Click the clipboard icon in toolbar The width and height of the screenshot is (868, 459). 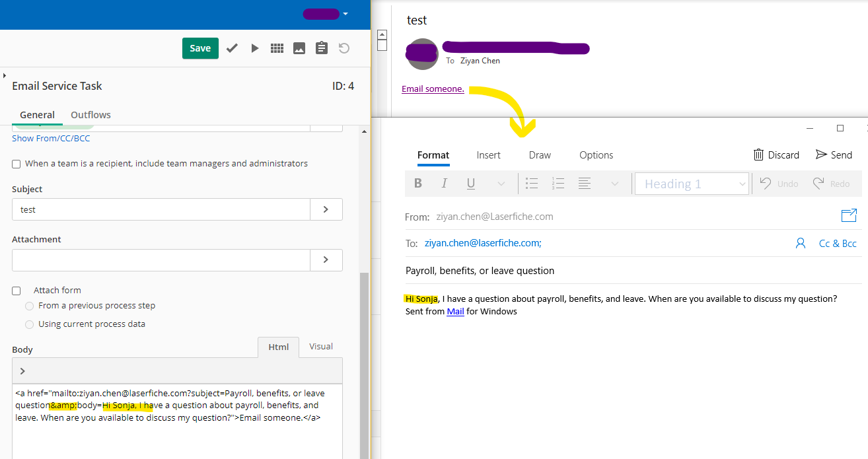point(322,48)
